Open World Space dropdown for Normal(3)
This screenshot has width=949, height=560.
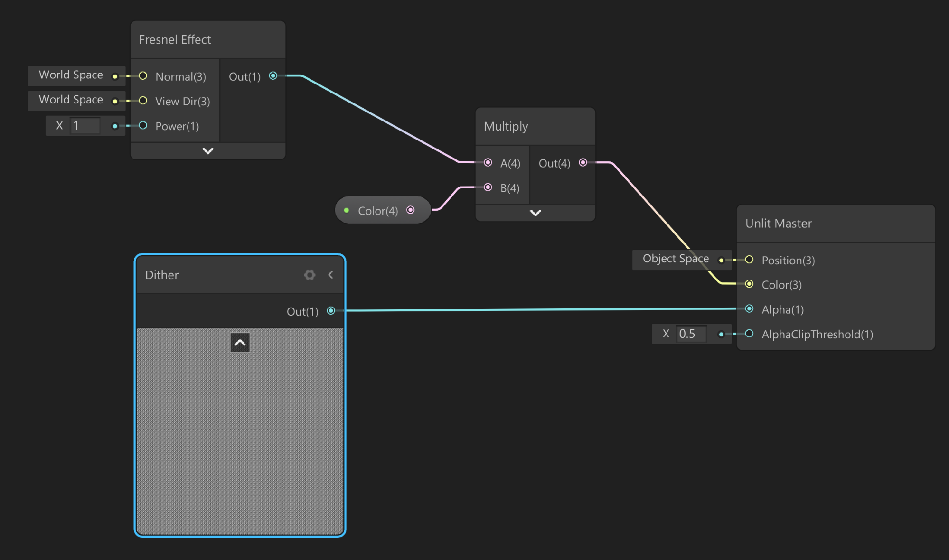tap(71, 75)
